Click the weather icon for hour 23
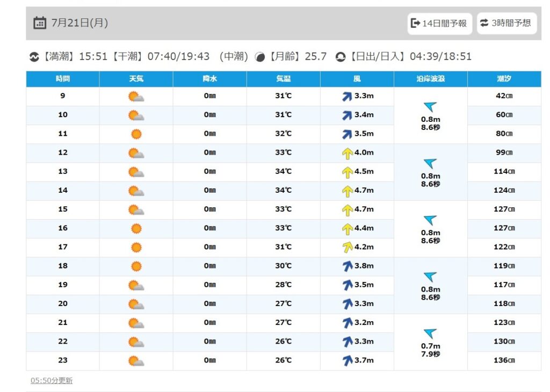The height and width of the screenshot is (392, 550). tap(136, 361)
